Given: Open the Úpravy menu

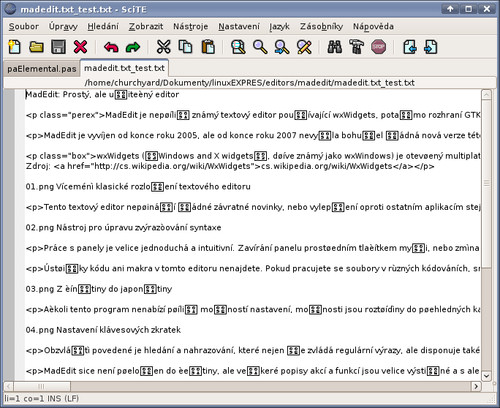Looking at the screenshot, I should pos(63,26).
